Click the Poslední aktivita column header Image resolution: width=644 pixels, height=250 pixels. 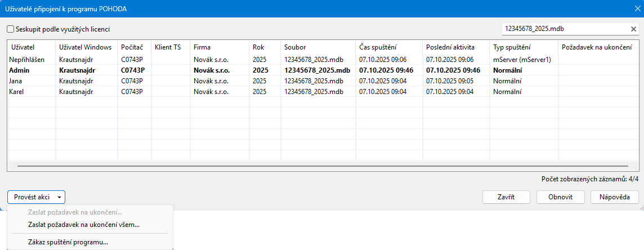click(450, 47)
